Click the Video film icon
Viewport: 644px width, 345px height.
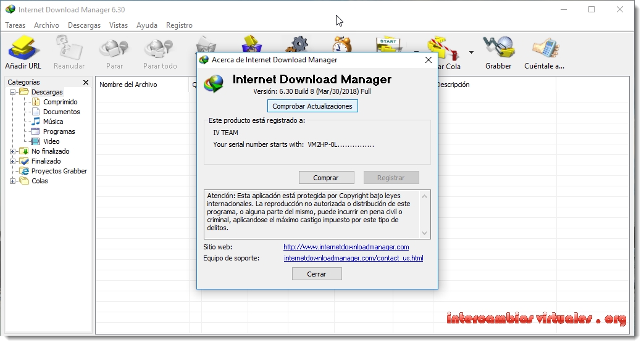[36, 141]
